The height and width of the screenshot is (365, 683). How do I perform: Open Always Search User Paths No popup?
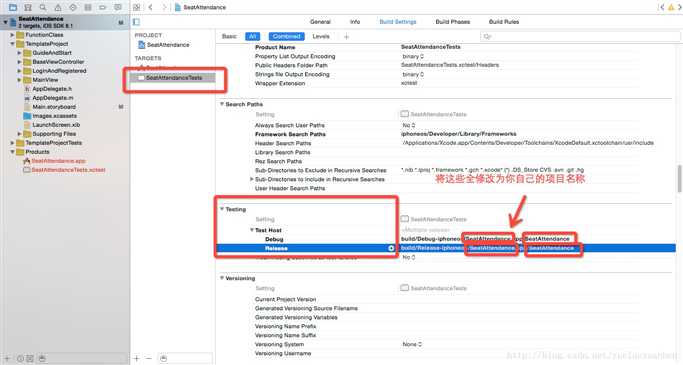tap(409, 125)
